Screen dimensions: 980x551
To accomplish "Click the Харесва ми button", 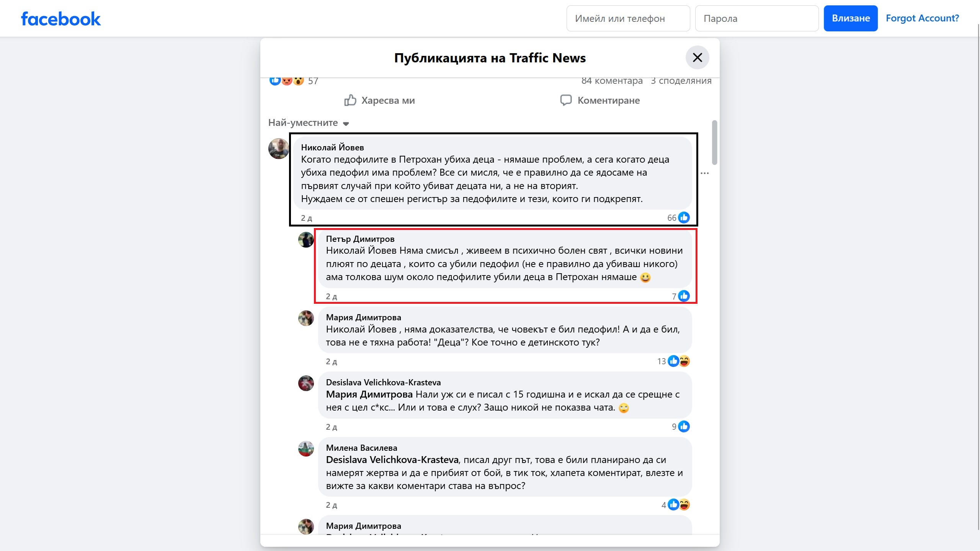I will coord(379,100).
